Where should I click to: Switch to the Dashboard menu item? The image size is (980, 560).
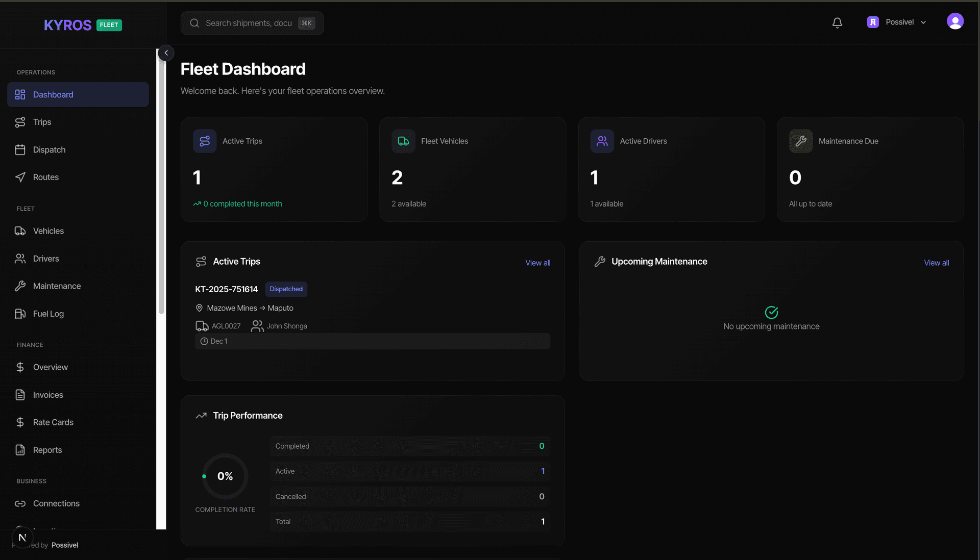[x=53, y=94]
